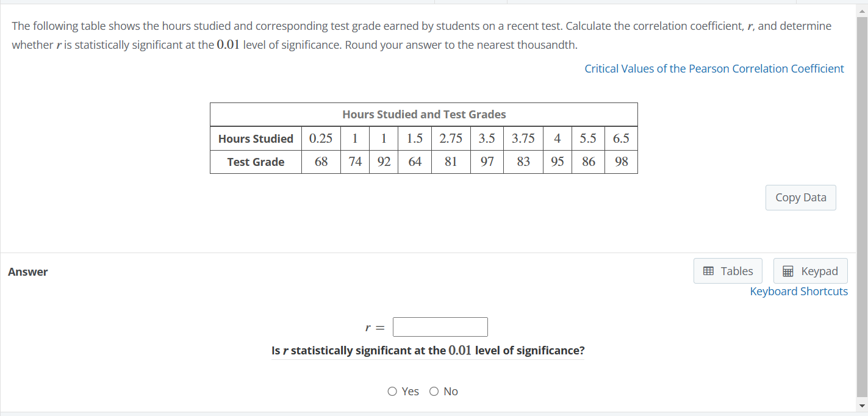Open the Keypad
Screen dimensions: 868x416
pyautogui.click(x=810, y=271)
